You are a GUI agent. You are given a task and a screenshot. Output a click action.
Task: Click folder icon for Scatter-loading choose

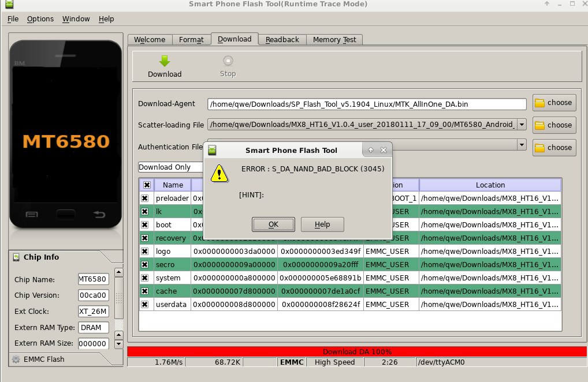539,125
